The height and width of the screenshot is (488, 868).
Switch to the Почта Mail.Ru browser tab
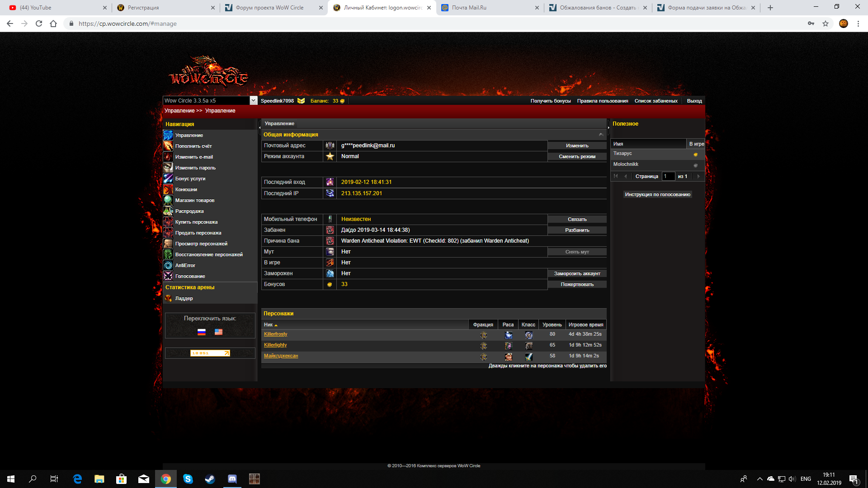pyautogui.click(x=469, y=8)
